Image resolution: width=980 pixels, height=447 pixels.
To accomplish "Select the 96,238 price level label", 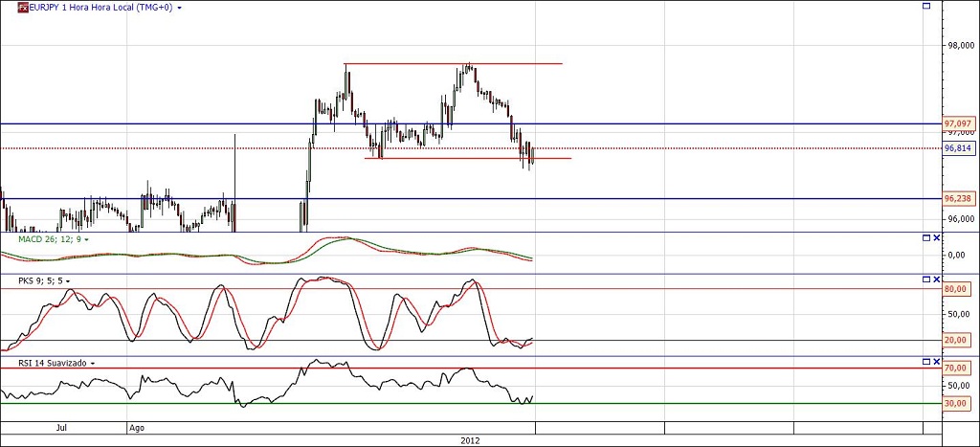I will [959, 198].
